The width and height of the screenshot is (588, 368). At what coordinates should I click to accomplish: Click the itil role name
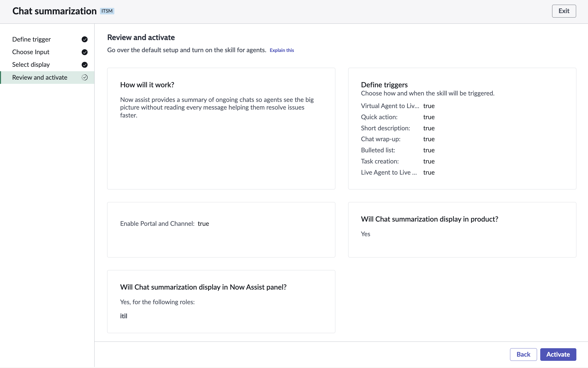click(x=124, y=316)
